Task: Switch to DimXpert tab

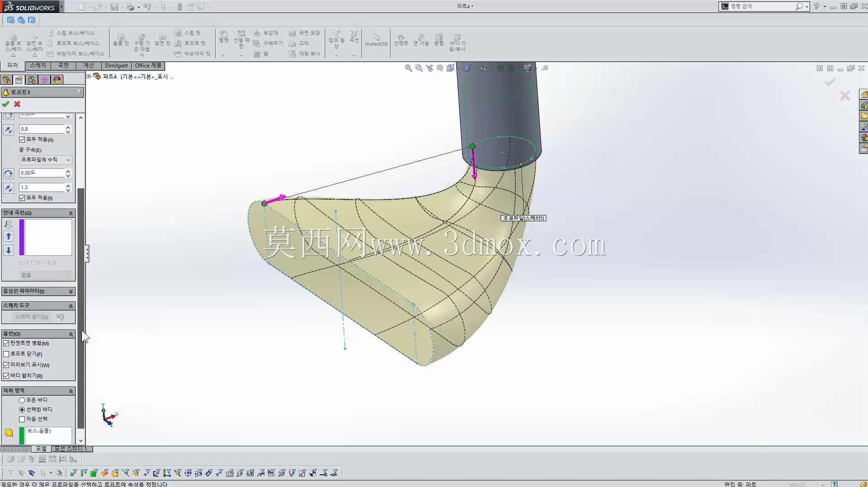Action: pos(116,66)
